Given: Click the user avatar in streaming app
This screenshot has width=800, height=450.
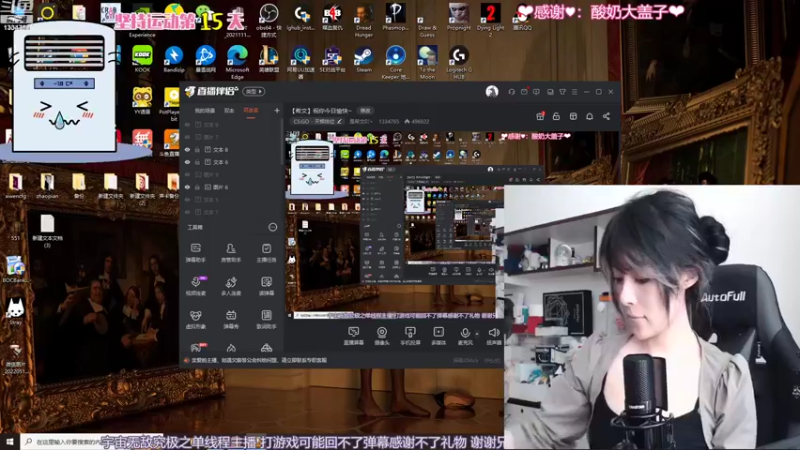Looking at the screenshot, I should pyautogui.click(x=491, y=92).
